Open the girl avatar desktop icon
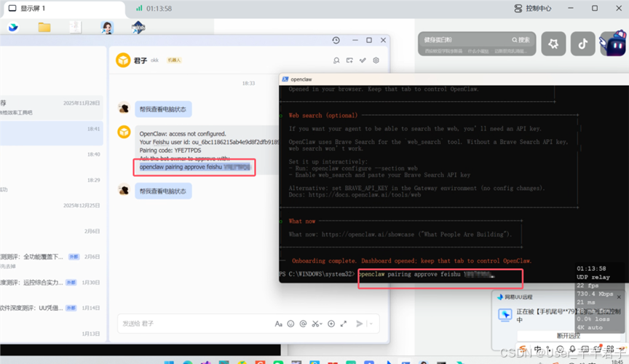The height and width of the screenshot is (364, 629). (107, 27)
